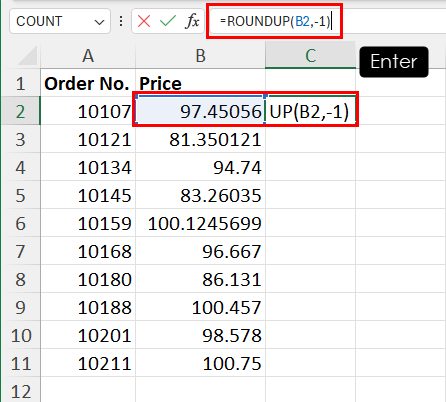Select column C header
The image size is (446, 402).
pos(311,56)
